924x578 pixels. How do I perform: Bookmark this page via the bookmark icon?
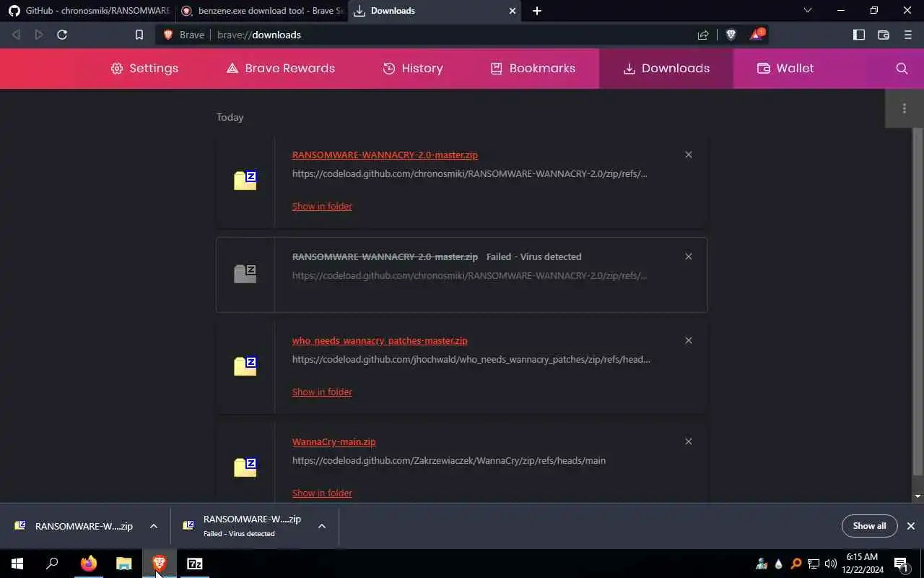click(139, 35)
